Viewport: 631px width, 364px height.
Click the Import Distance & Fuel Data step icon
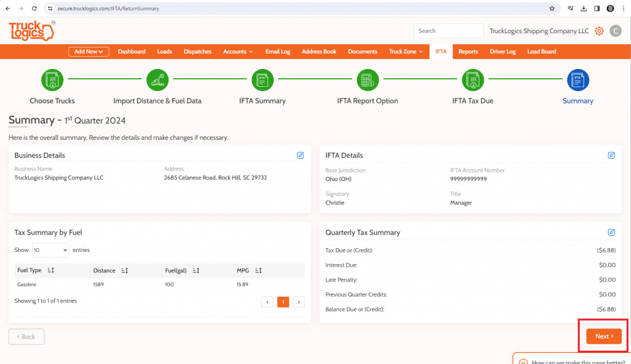157,80
